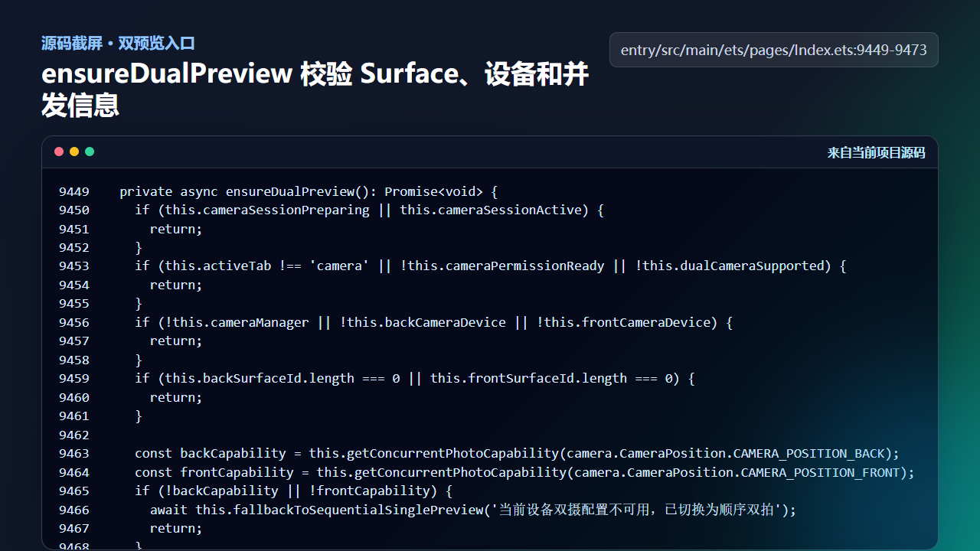
Task: Click 'return;' on line 9467
Action: tap(176, 528)
